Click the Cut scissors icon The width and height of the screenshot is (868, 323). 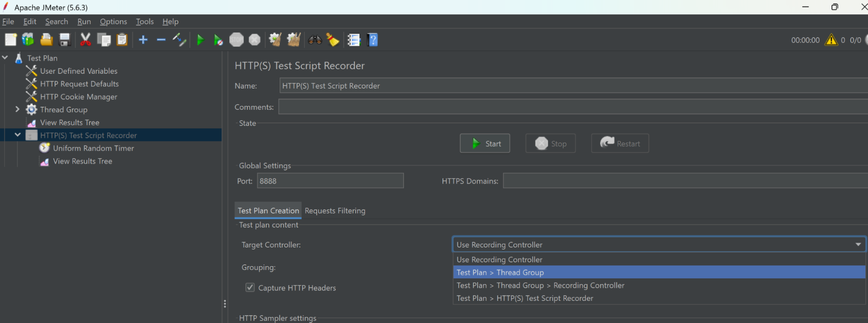pyautogui.click(x=86, y=40)
